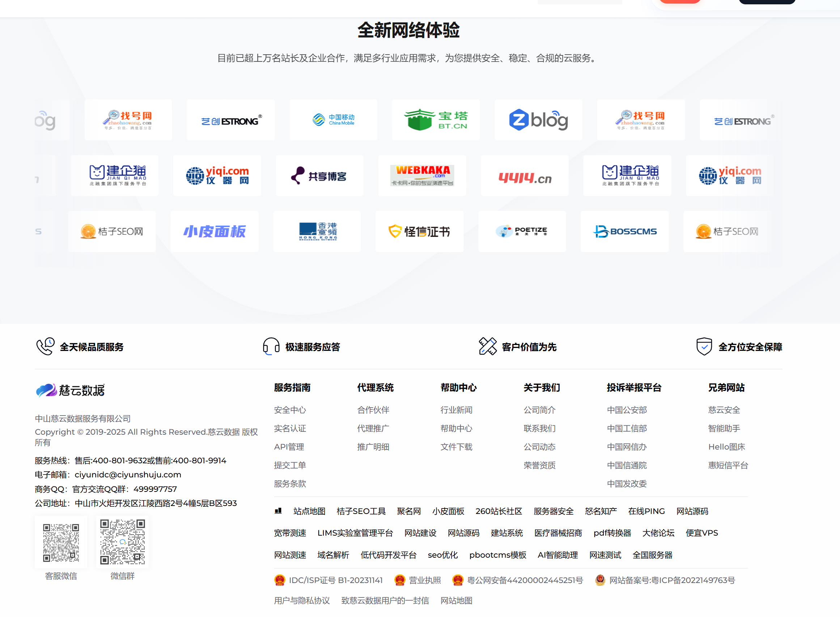
Task: Open the 智能助手 link
Action: (725, 429)
